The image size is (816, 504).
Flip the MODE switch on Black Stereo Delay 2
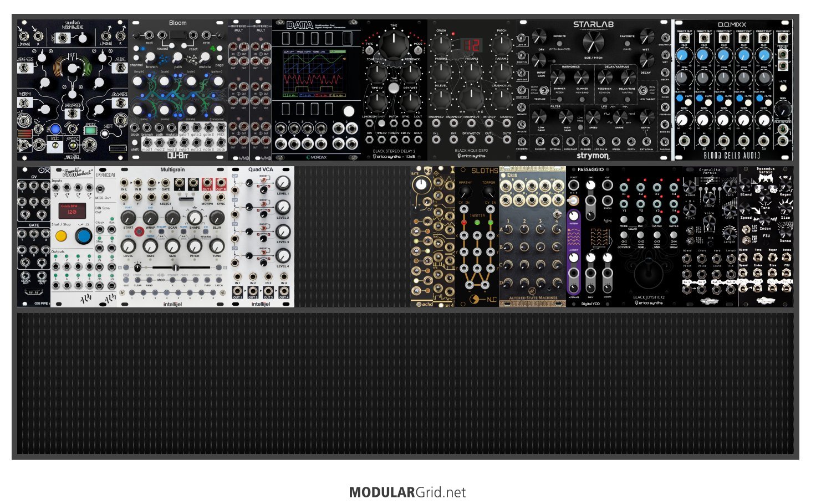point(418,50)
